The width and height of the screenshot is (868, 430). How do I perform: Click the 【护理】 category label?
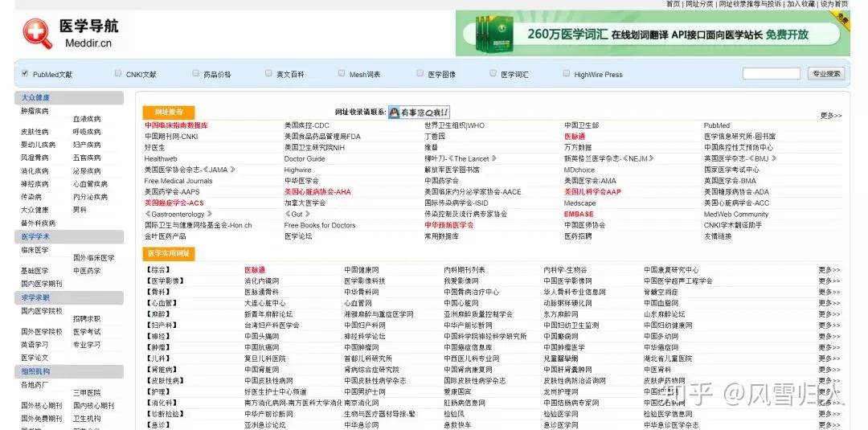[x=158, y=391]
